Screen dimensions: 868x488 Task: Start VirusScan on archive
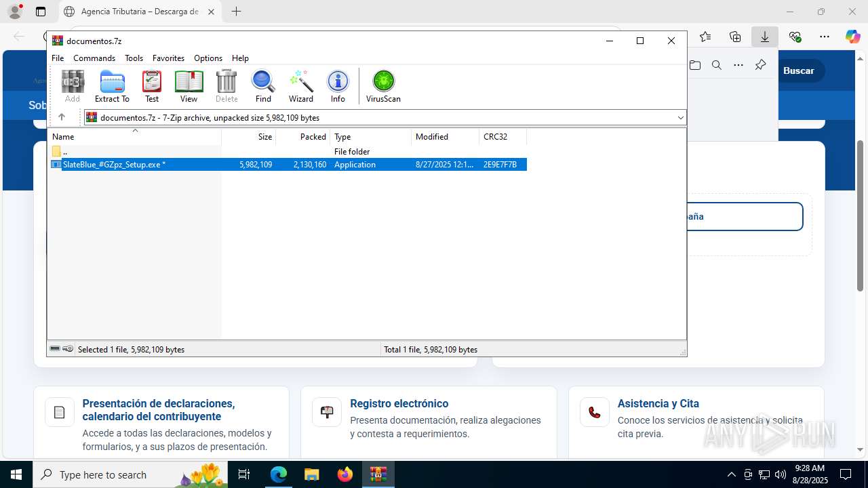coord(383,87)
